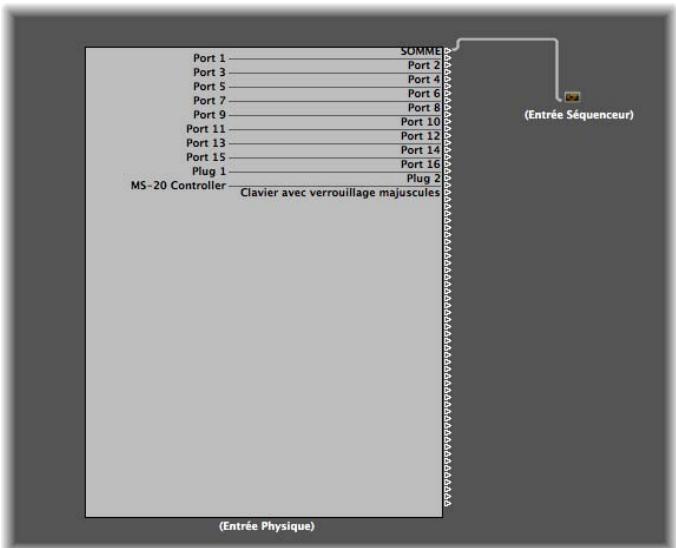The height and width of the screenshot is (548, 676).
Task: Click the Entrée Séquenceur object icon
Action: [x=572, y=97]
